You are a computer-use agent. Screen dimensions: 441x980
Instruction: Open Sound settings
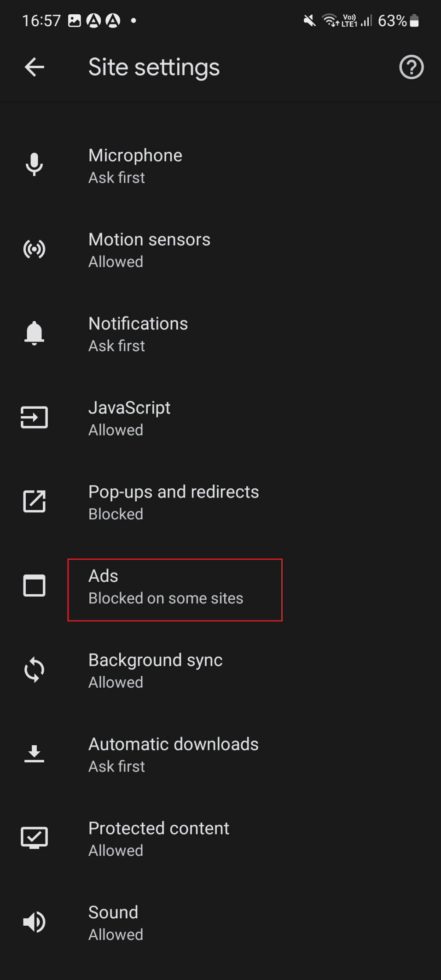[220, 923]
